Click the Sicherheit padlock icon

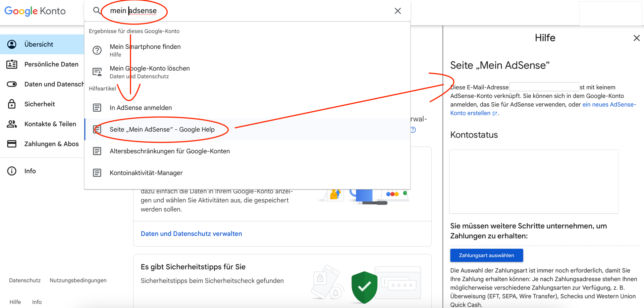tap(12, 104)
